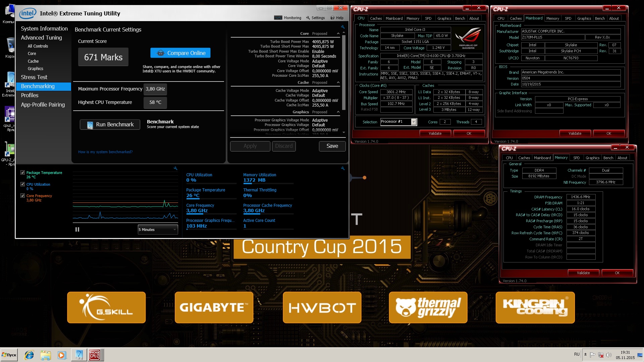Click the volume speaker tray icon
This screenshot has height=362, width=644.
pyautogui.click(x=609, y=355)
